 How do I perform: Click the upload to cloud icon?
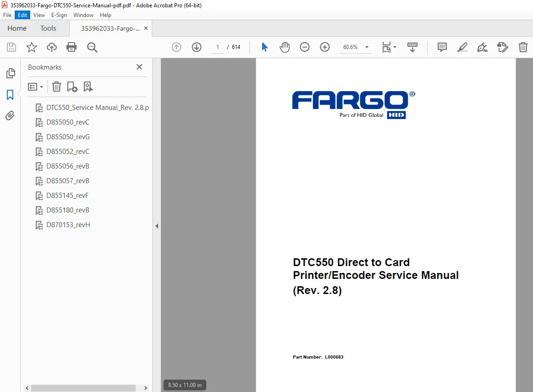tap(52, 47)
